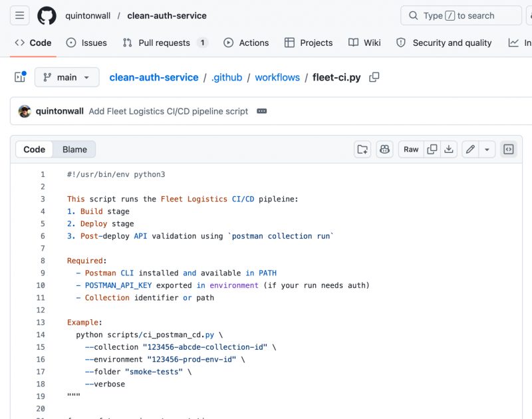The height and width of the screenshot is (419, 532).
Task: Open the main branch selector dropdown
Action: click(x=67, y=77)
